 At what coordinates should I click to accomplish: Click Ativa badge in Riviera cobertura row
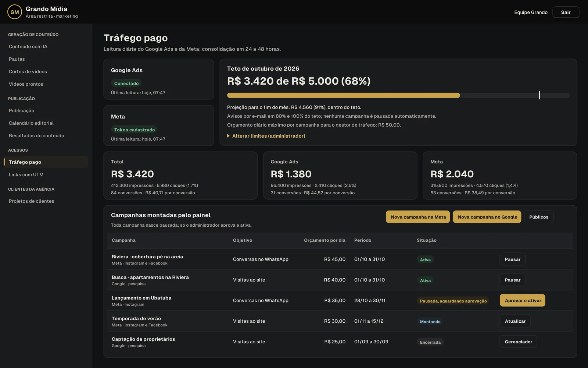425,260
